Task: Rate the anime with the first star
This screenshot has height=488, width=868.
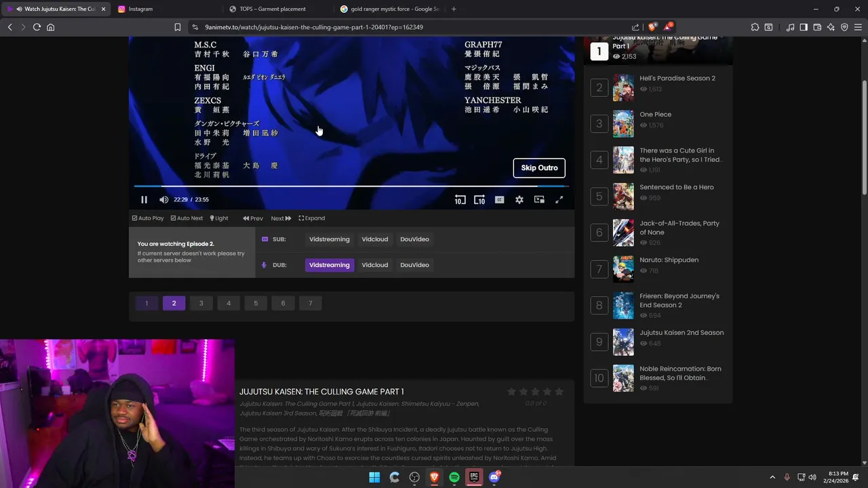Action: coord(511,392)
